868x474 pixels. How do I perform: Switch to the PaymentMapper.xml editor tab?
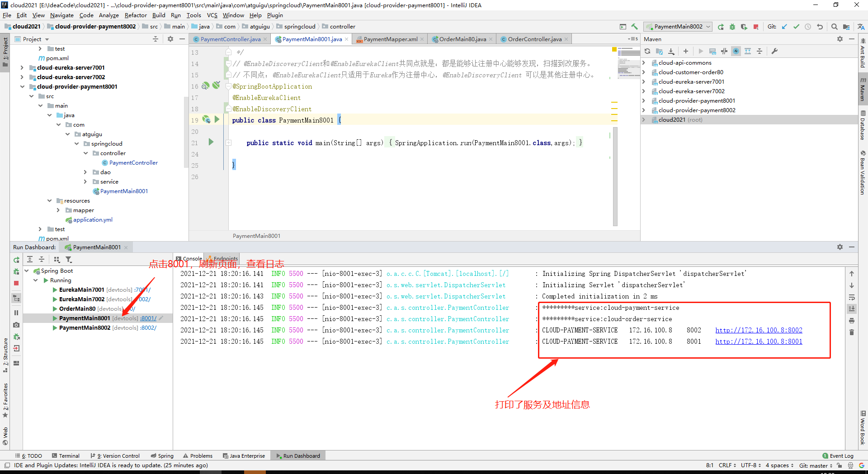(x=391, y=39)
